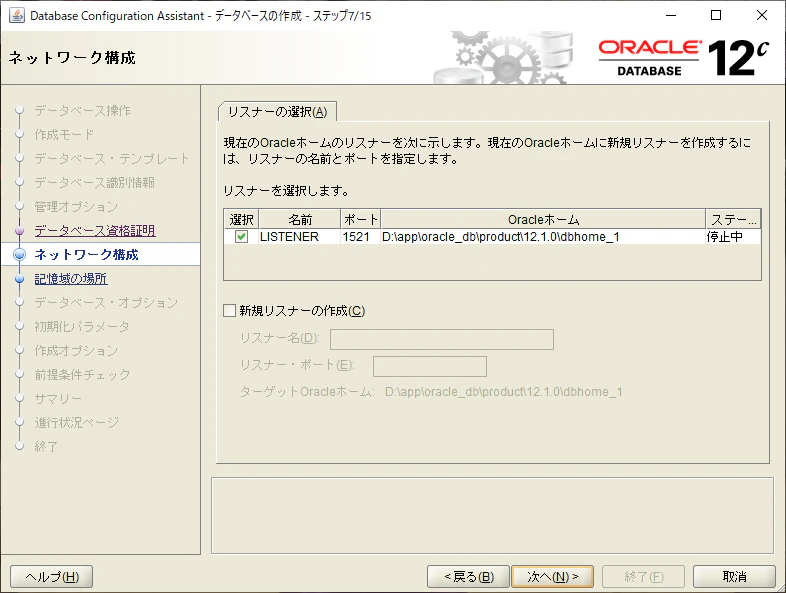Open the データベース資格証明 step link
Image resolution: width=786 pixels, height=593 pixels.
click(x=95, y=231)
